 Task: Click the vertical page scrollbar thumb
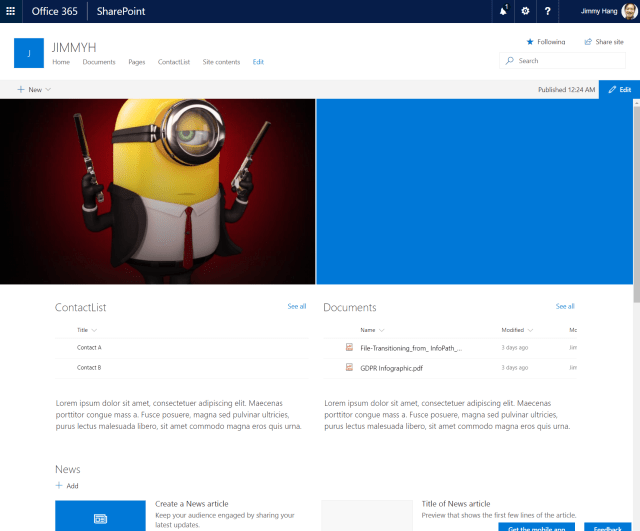pyautogui.click(x=636, y=204)
